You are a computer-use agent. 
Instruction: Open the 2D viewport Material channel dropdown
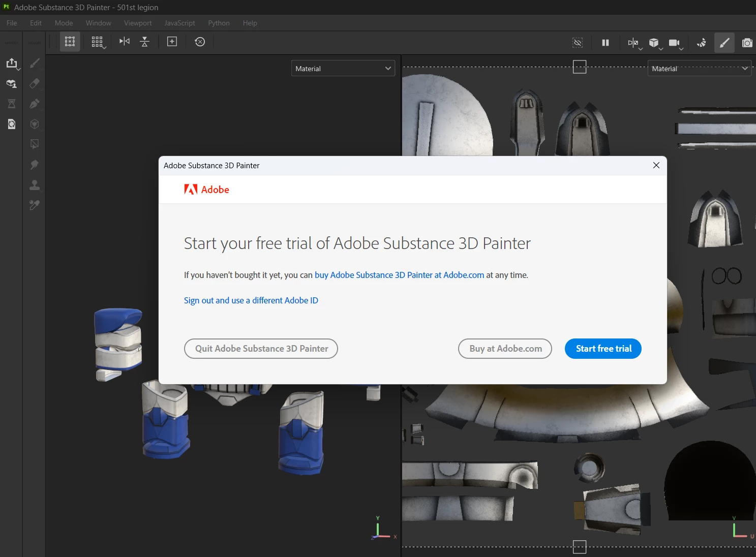(700, 69)
